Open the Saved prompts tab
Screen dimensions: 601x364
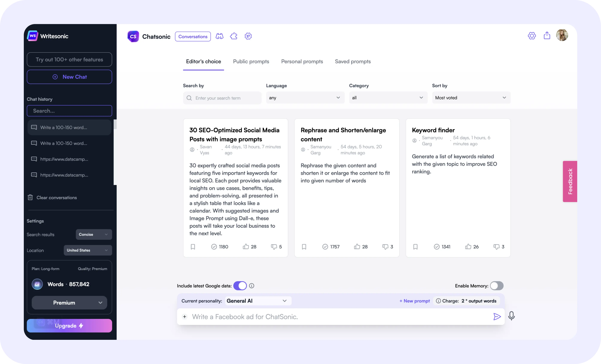[352, 61]
